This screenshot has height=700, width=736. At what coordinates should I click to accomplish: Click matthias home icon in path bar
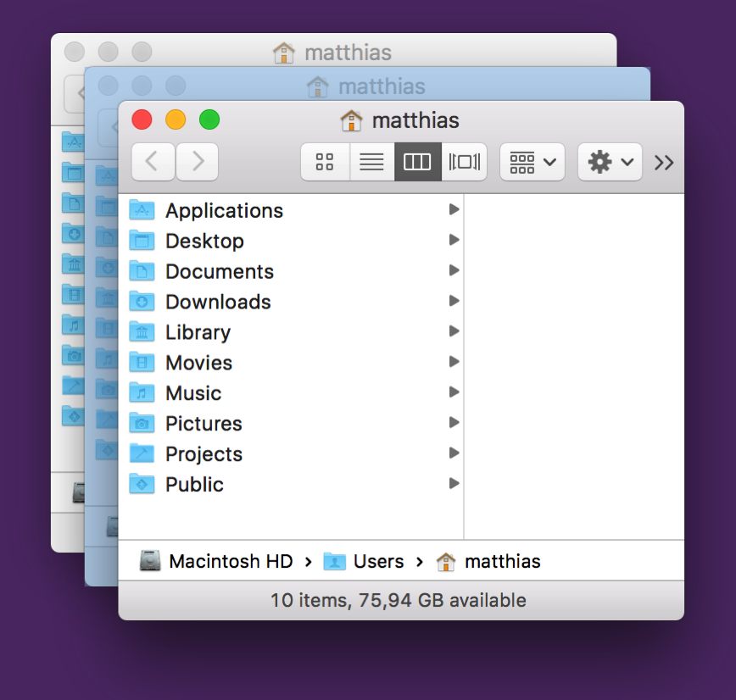click(446, 561)
